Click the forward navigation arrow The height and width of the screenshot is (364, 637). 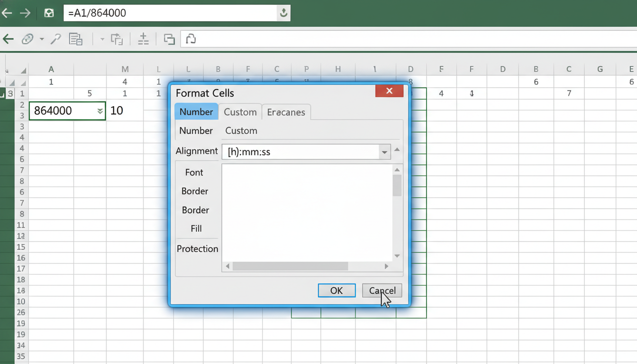pyautogui.click(x=25, y=13)
